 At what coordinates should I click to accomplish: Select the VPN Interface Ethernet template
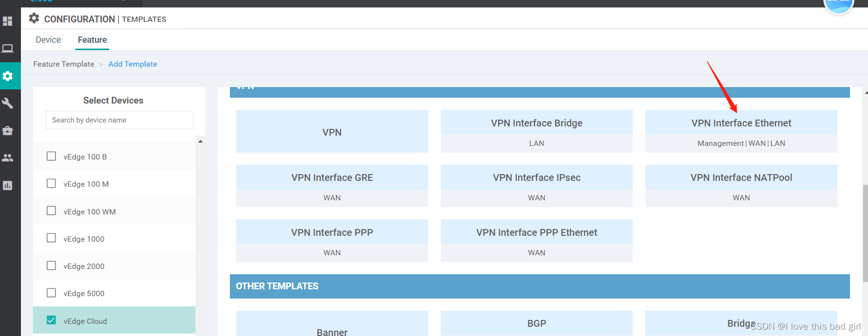click(741, 131)
